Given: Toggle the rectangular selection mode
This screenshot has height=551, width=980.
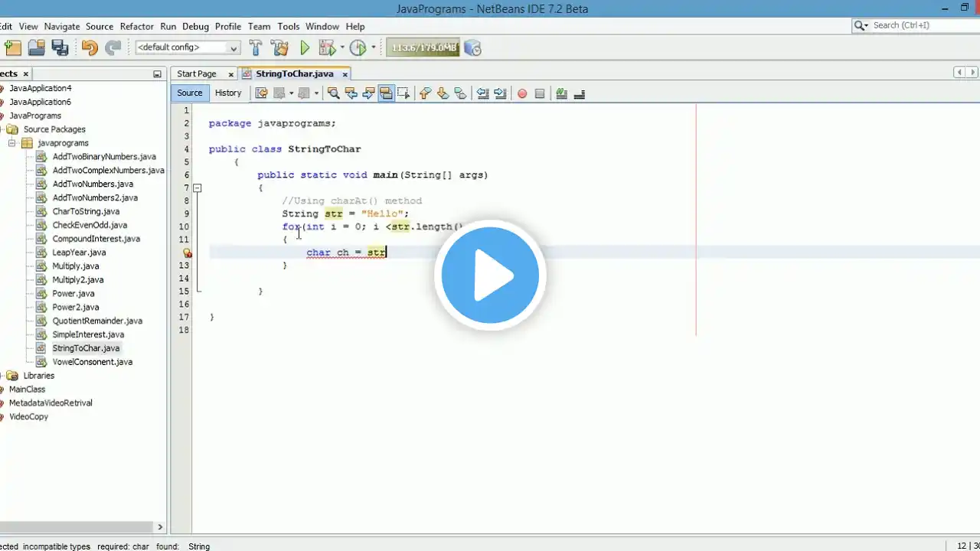Looking at the screenshot, I should [403, 93].
